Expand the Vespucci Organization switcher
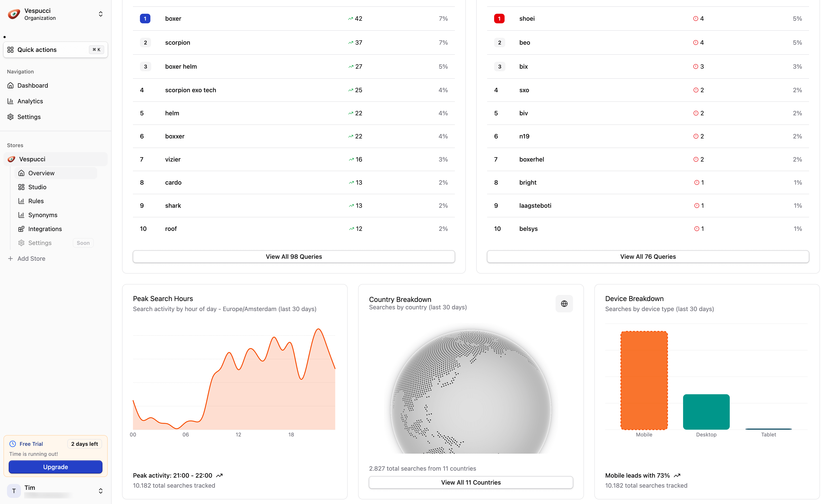Image resolution: width=830 pixels, height=504 pixels. click(x=100, y=14)
